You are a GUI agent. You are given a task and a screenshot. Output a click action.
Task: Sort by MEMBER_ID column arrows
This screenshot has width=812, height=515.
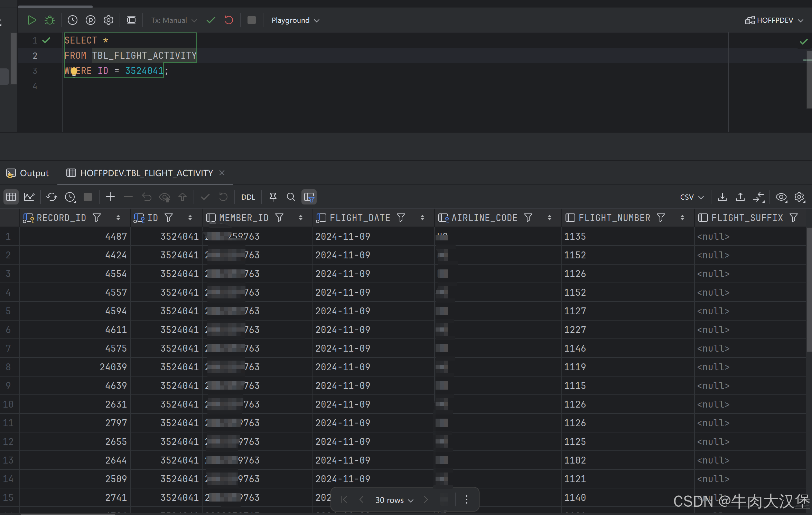coord(301,218)
